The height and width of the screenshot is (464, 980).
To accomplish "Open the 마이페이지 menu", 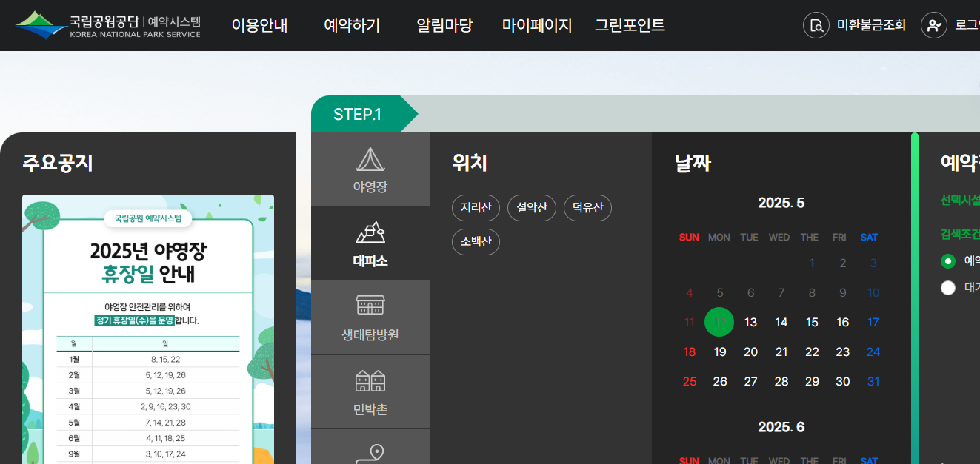I will point(536,25).
